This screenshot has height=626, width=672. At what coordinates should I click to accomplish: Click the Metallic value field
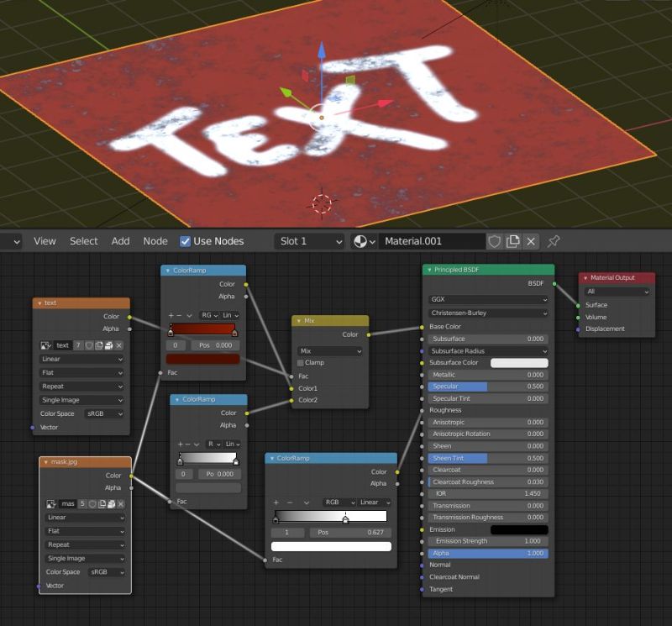[488, 375]
